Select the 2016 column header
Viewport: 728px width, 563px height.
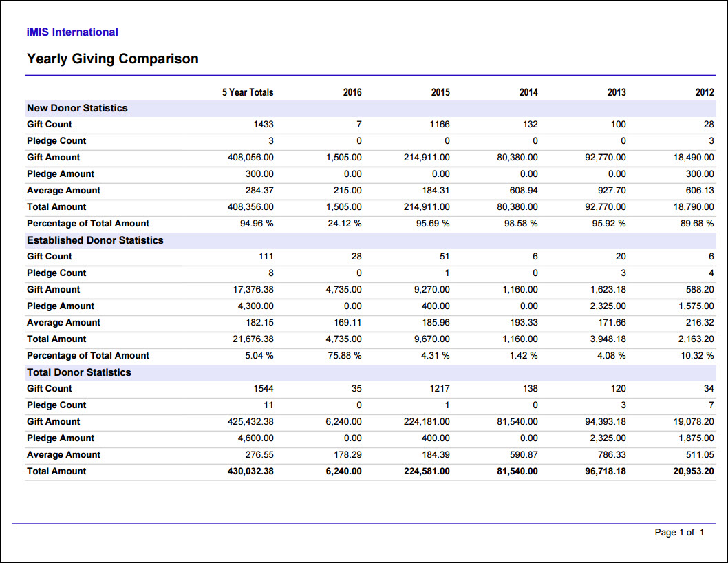point(352,92)
